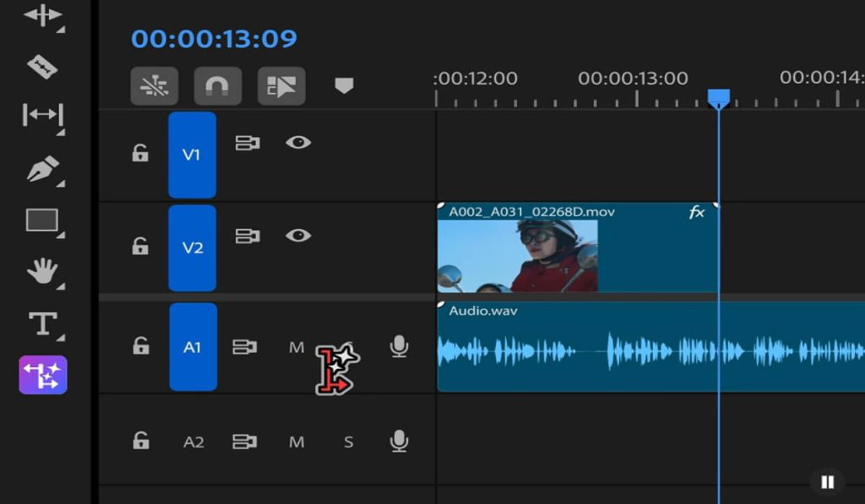
Task: Mute audio track A1 with the M button
Action: [x=296, y=347]
